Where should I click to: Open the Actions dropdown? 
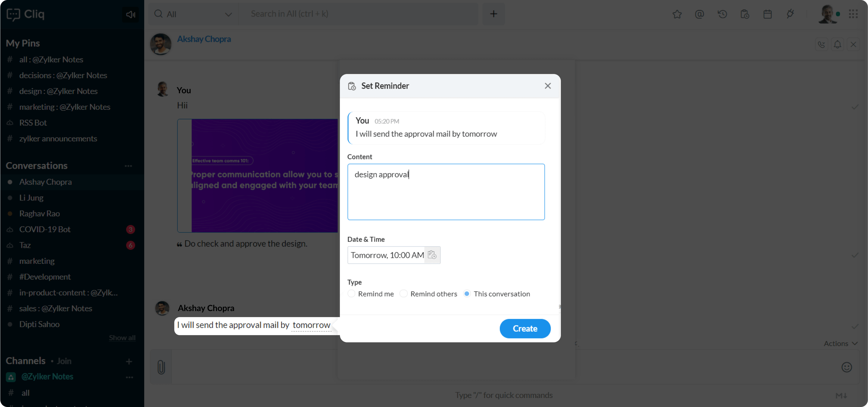[x=840, y=343]
